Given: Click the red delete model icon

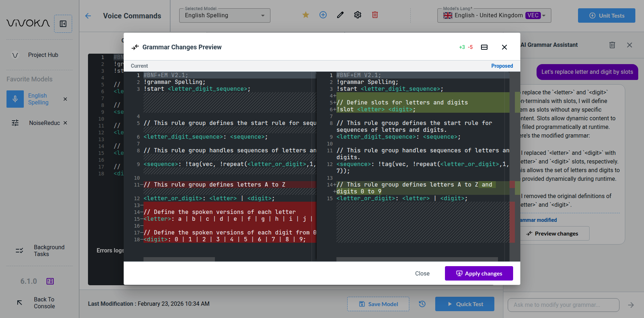Looking at the screenshot, I should [x=375, y=15].
